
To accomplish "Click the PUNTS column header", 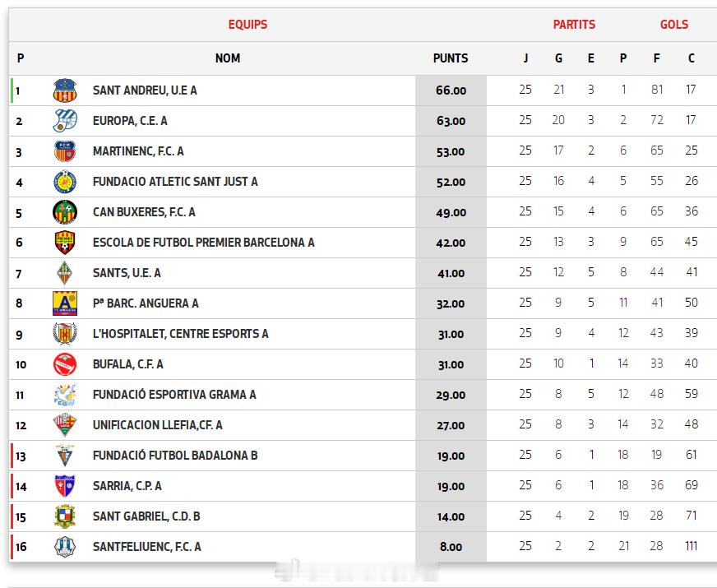I will (x=450, y=58).
